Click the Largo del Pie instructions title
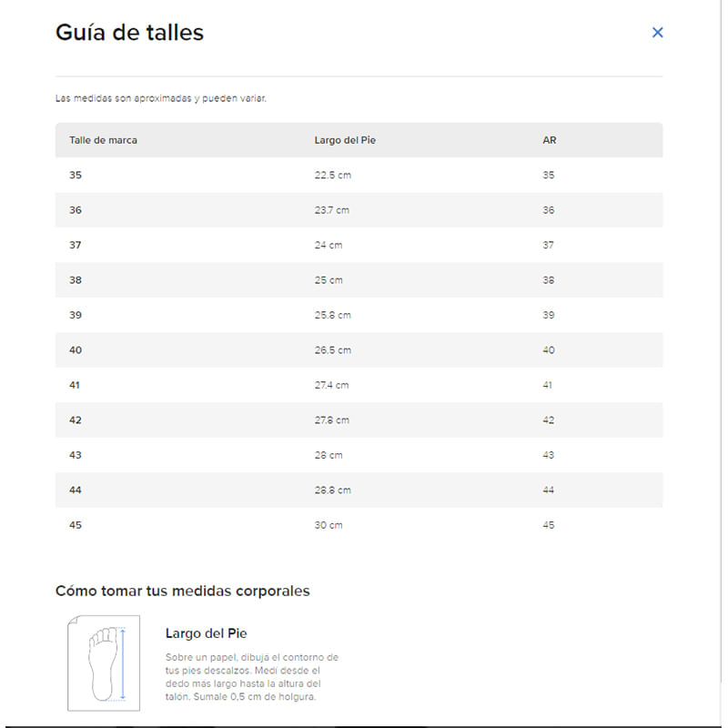The image size is (728, 728). (x=206, y=633)
